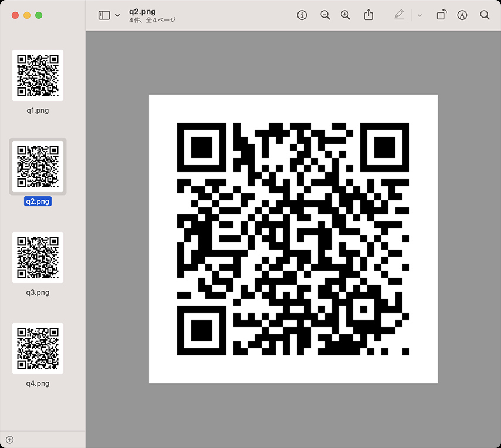Select the q4.png thumbnail
Viewport: 501px width, 448px height.
point(38,349)
